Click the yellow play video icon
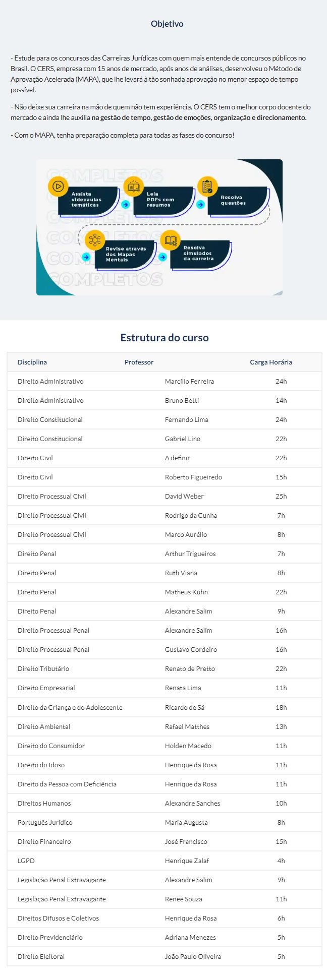The width and height of the screenshot is (327, 980). click(x=58, y=187)
